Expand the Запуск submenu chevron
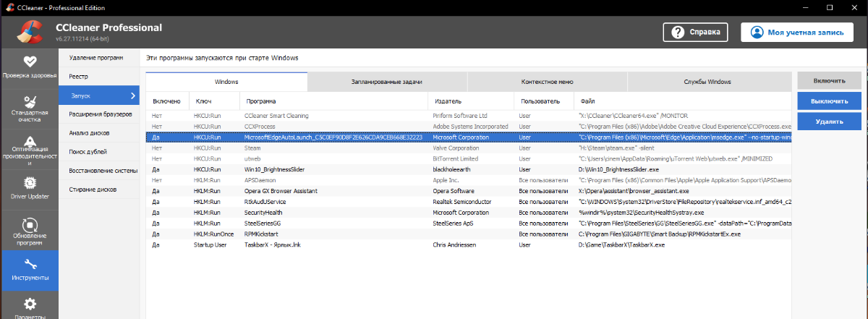Screen dimensions: 868x319 (x=133, y=95)
